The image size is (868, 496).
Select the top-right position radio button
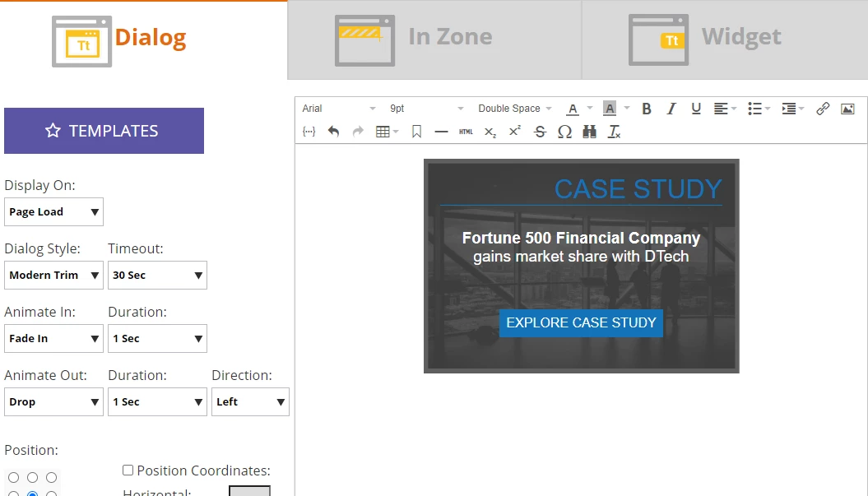[52, 477]
